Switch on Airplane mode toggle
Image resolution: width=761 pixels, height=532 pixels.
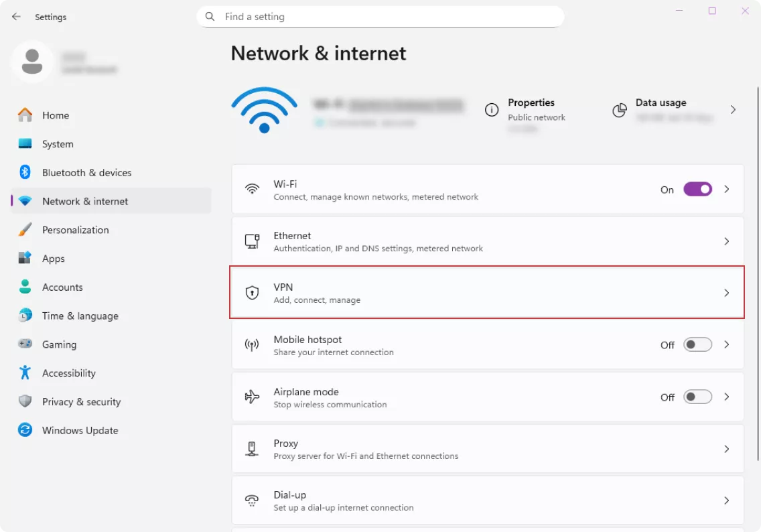(697, 397)
